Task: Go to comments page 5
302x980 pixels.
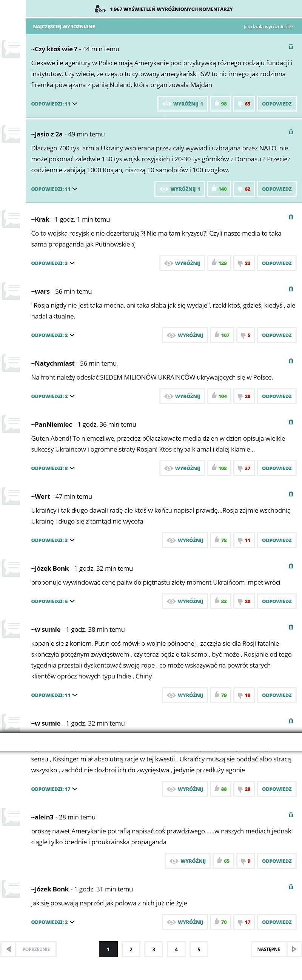Action: point(199,949)
